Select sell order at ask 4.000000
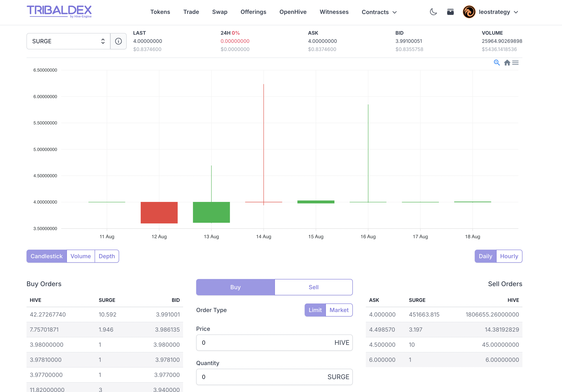The width and height of the screenshot is (562, 392). [x=444, y=314]
